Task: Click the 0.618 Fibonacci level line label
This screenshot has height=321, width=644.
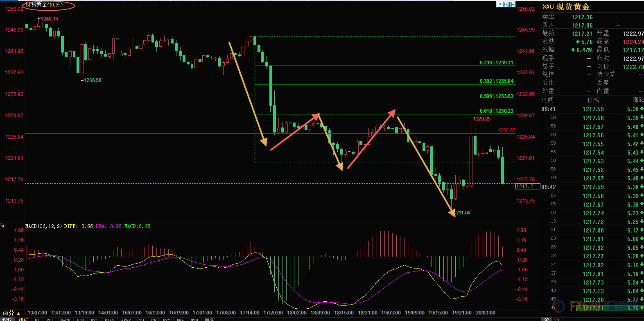Action: tap(496, 111)
